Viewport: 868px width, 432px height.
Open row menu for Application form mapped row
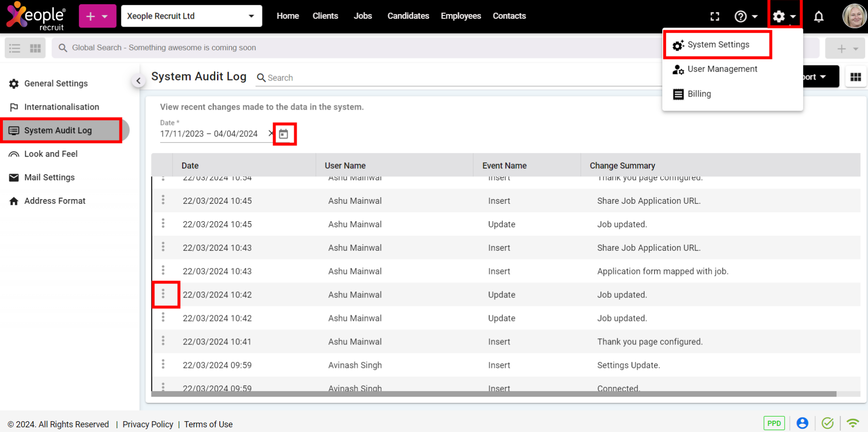163,271
